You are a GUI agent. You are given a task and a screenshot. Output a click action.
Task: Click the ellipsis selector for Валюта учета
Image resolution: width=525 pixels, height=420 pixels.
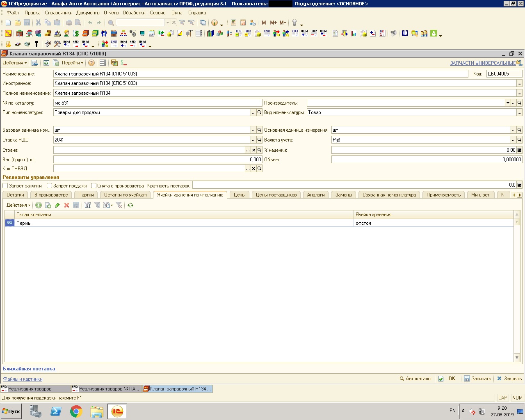[x=514, y=140]
